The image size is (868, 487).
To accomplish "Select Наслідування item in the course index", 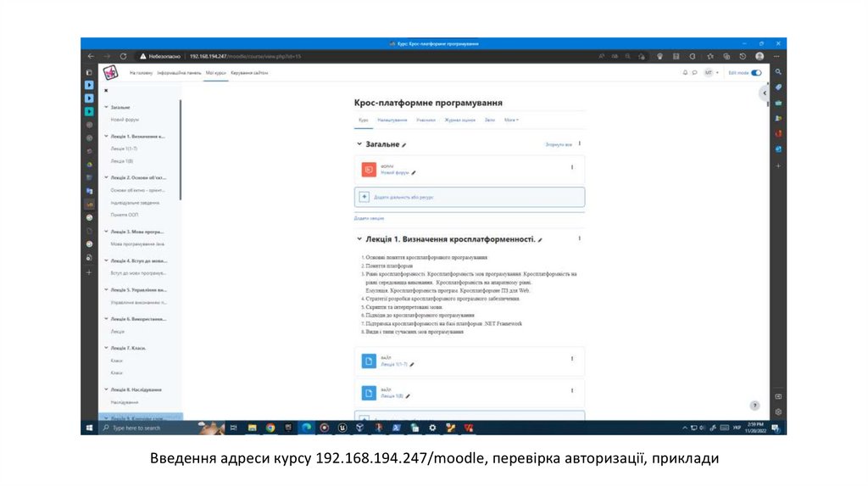I will click(x=125, y=402).
